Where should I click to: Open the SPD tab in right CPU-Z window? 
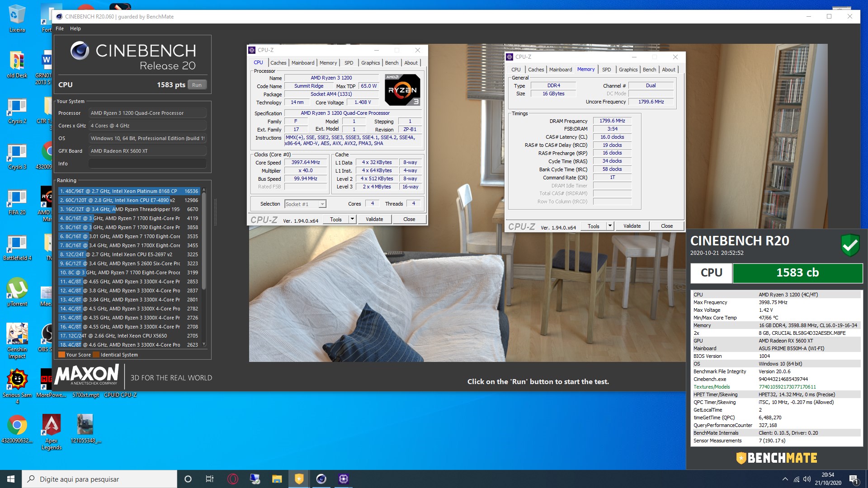point(607,70)
